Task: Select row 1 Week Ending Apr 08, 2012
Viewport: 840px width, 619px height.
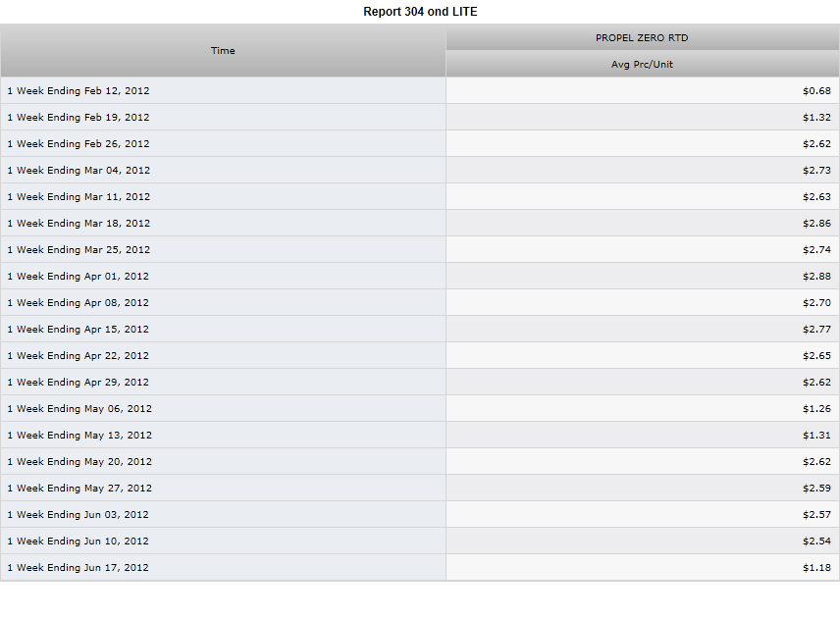Action: pyautogui.click(x=420, y=302)
